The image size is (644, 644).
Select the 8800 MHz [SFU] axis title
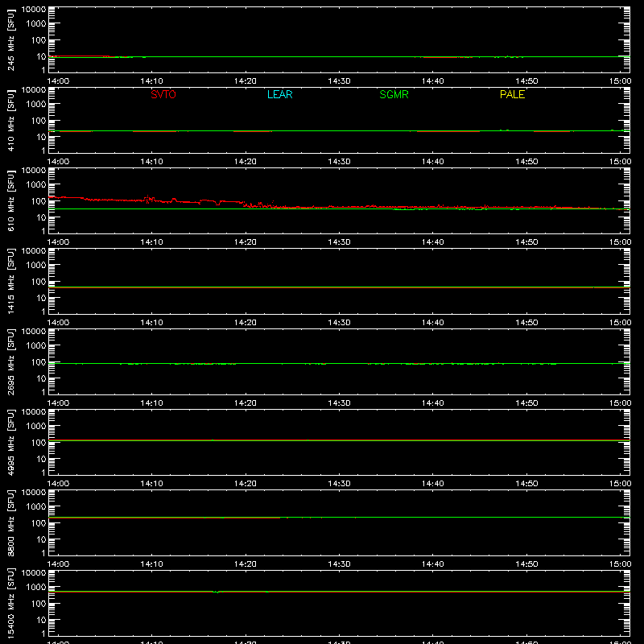click(11, 522)
